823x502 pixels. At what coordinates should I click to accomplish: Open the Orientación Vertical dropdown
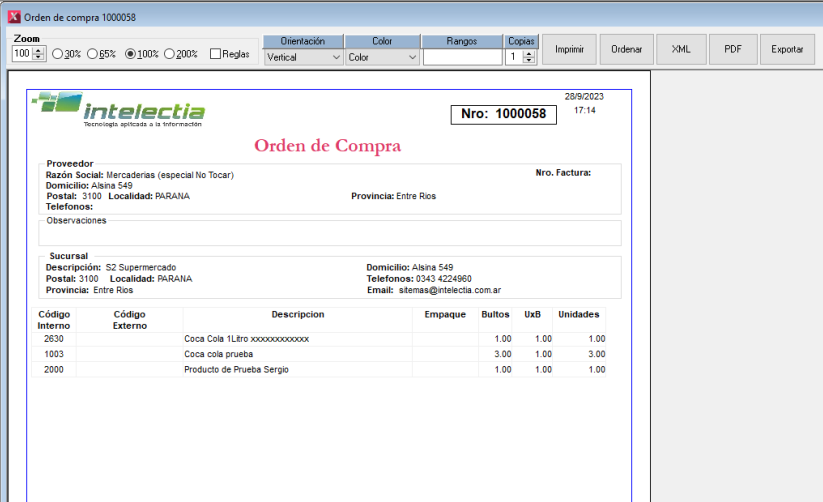pyautogui.click(x=303, y=58)
